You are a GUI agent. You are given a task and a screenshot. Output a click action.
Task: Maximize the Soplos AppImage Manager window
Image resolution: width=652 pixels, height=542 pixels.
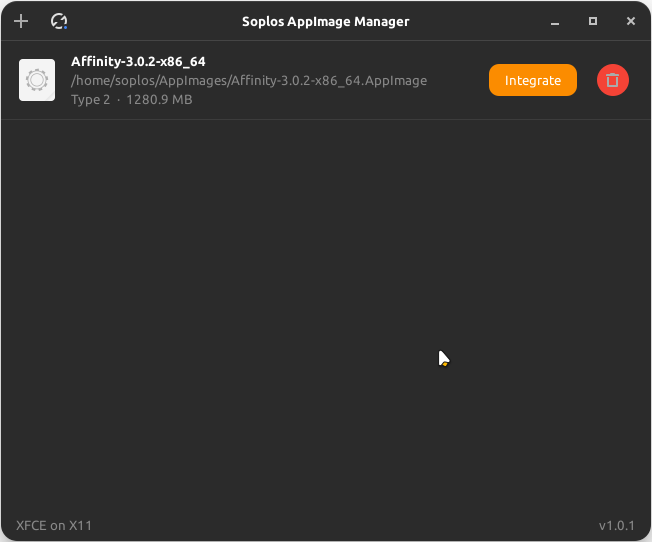(x=593, y=21)
